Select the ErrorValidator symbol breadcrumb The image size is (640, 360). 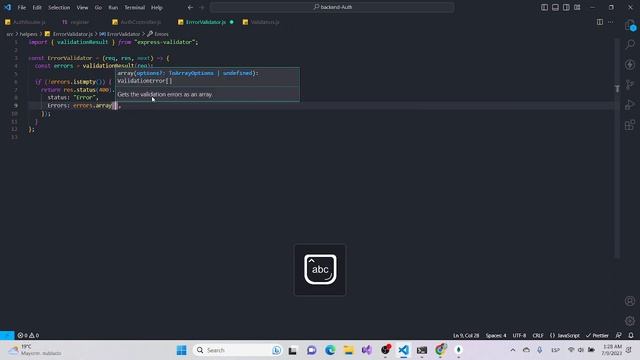(120, 34)
